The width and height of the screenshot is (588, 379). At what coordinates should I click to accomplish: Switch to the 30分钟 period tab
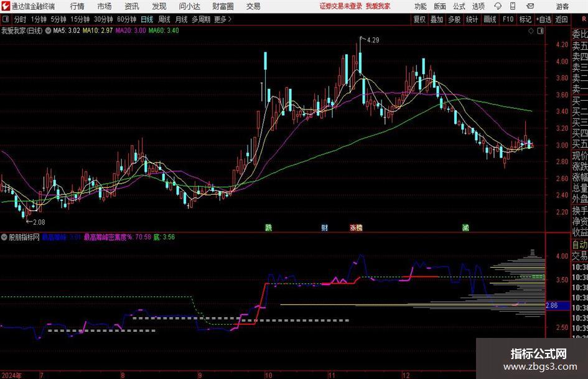coord(103,19)
